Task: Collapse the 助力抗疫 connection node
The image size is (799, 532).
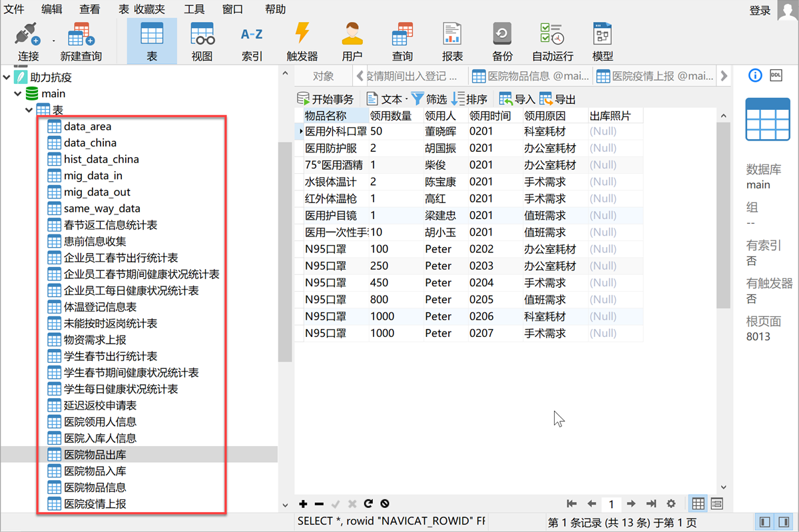Action: pyautogui.click(x=7, y=78)
